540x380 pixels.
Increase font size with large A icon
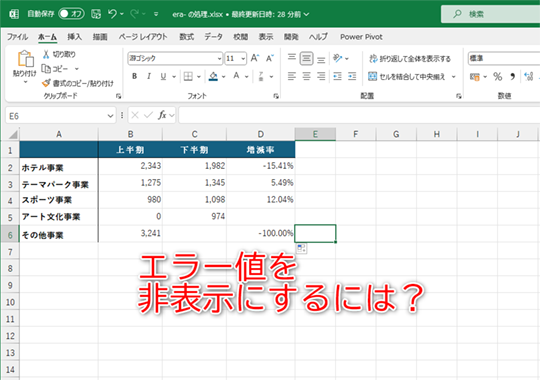(255, 58)
